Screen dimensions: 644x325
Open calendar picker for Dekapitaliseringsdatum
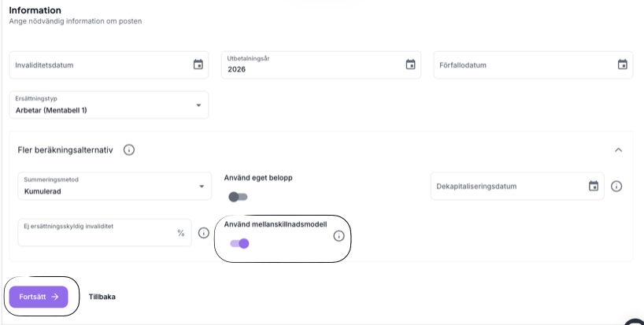point(594,187)
